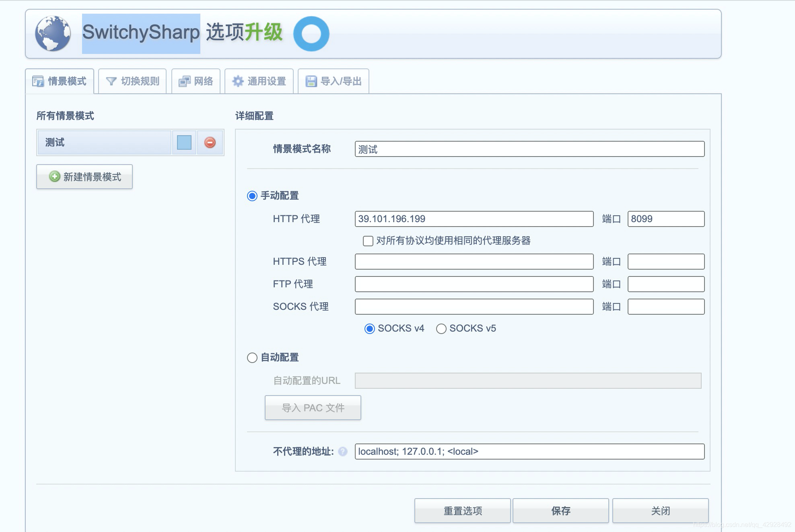The width and height of the screenshot is (795, 532).
Task: Click the 情景模式名称 input field
Action: 529,149
